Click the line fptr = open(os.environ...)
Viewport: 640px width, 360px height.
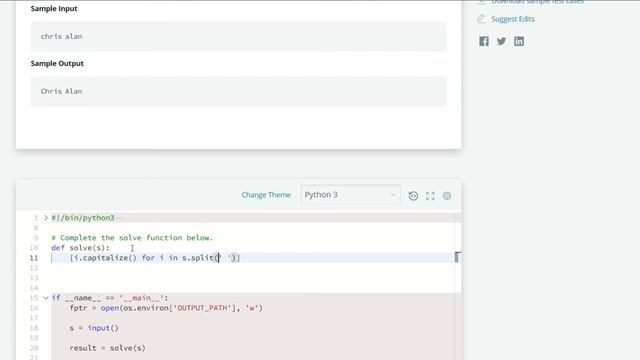coord(166,308)
